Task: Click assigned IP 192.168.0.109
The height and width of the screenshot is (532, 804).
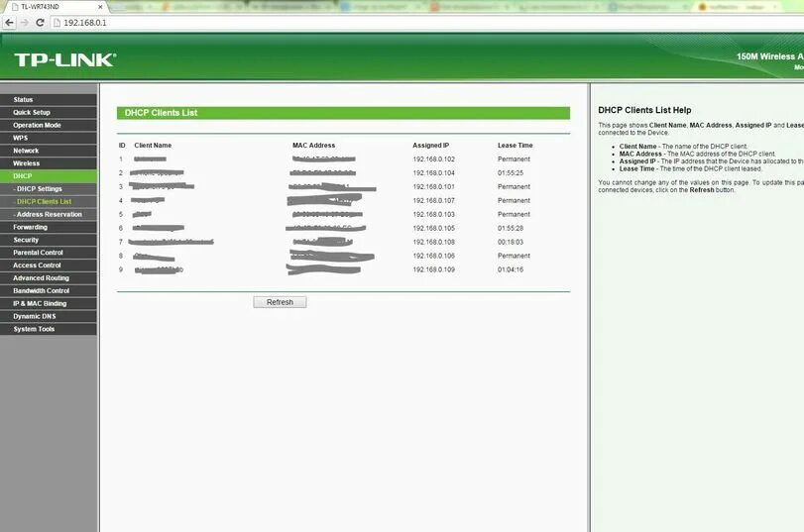Action: 434,269
